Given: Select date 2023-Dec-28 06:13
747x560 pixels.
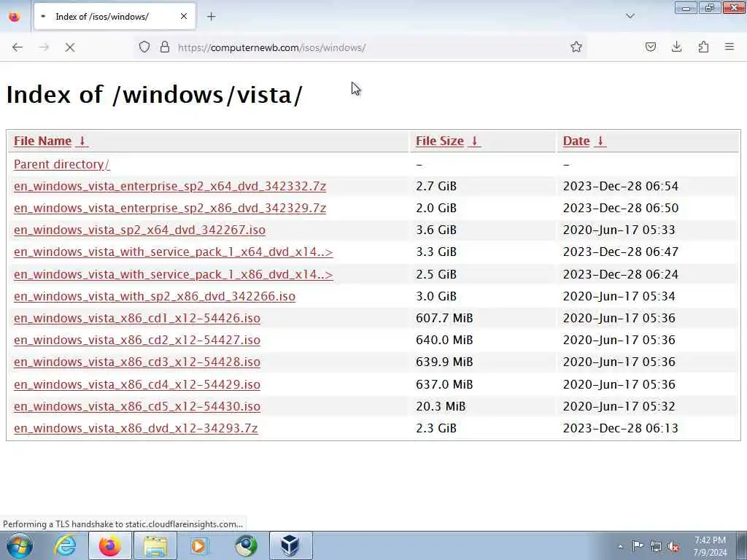Looking at the screenshot, I should 620,428.
